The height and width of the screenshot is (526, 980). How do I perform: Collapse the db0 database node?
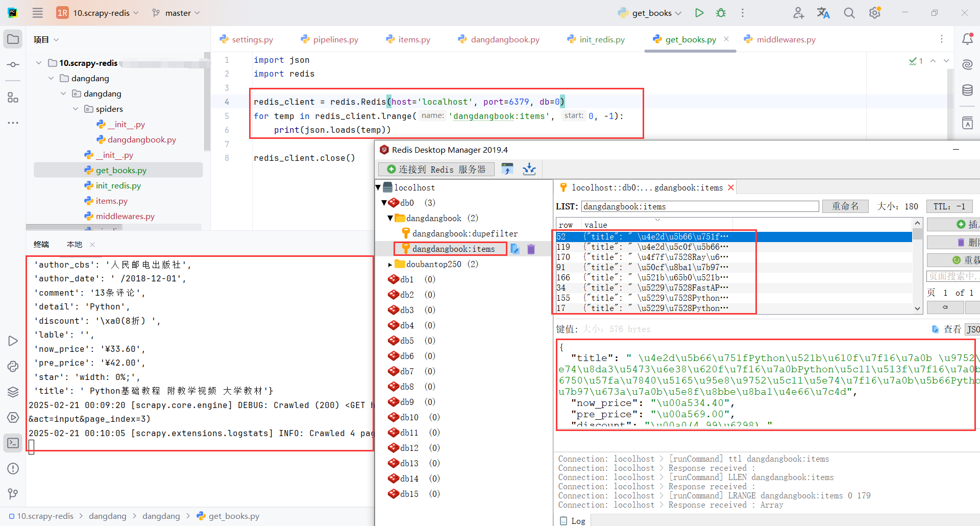(x=384, y=203)
